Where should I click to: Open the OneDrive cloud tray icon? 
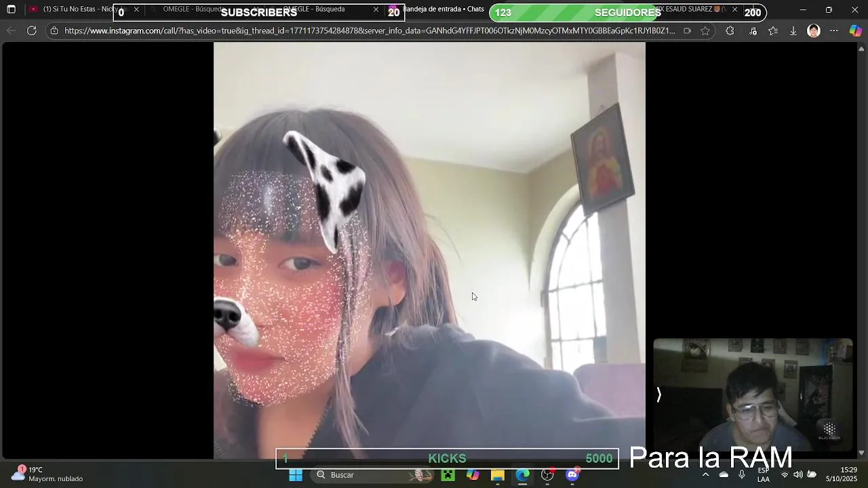click(x=724, y=474)
